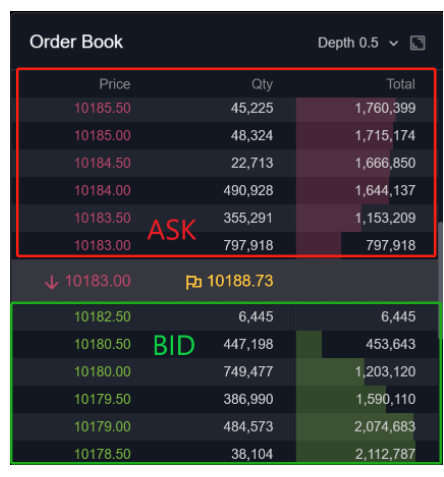This screenshot has height=477, width=444.
Task: Click the Order Book title
Action: tap(76, 42)
